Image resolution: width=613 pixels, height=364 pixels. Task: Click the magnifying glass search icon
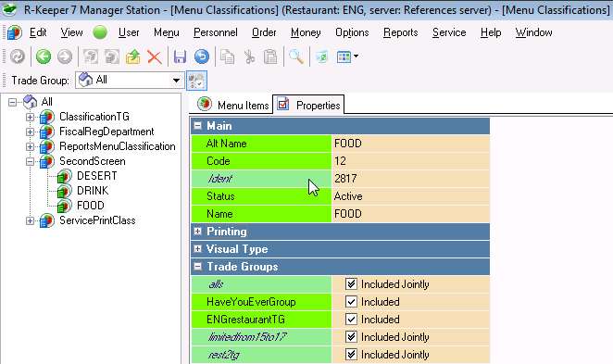point(296,57)
